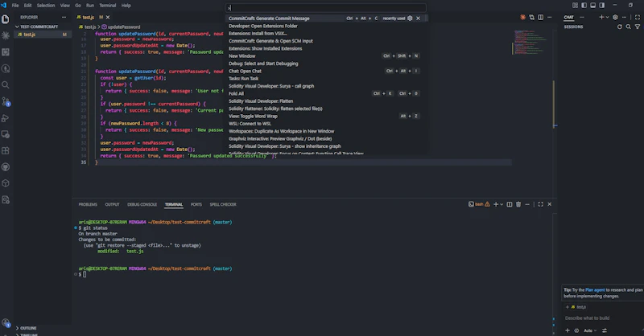The width and height of the screenshot is (644, 336).
Task: Open the Explorer view in activity bar
Action: 6,19
